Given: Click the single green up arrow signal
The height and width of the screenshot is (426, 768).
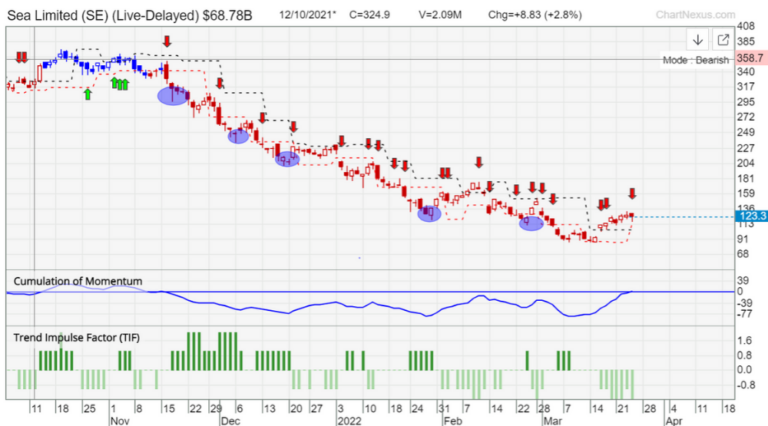Looking at the screenshot, I should tap(87, 94).
